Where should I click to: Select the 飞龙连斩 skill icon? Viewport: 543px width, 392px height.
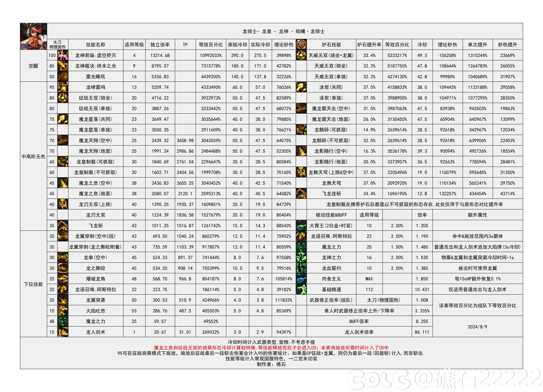coord(303,193)
